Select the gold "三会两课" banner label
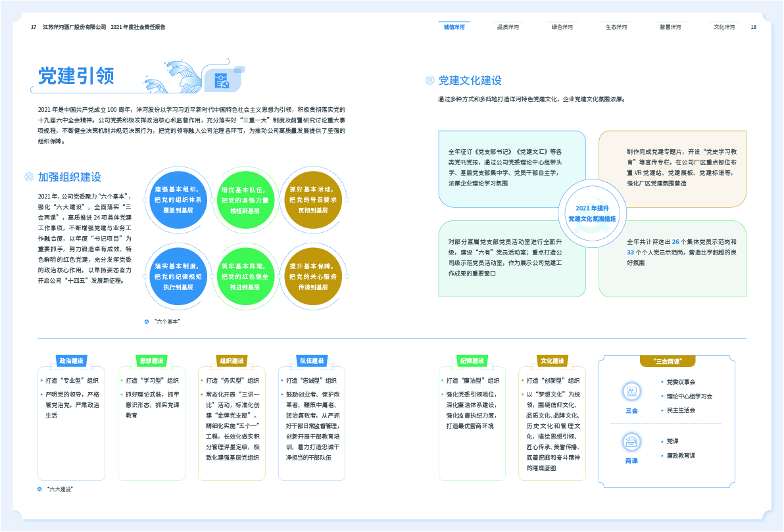Image resolution: width=784 pixels, height=532 pixels. 667,361
